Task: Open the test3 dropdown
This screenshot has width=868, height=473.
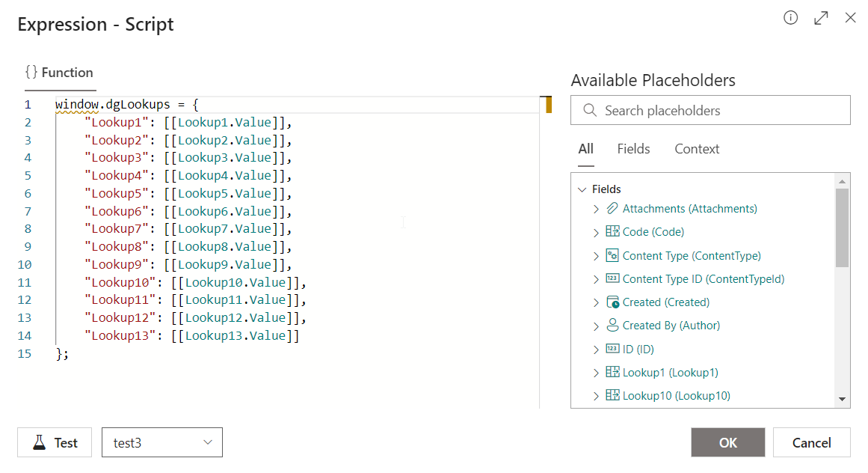Action: pyautogui.click(x=162, y=442)
